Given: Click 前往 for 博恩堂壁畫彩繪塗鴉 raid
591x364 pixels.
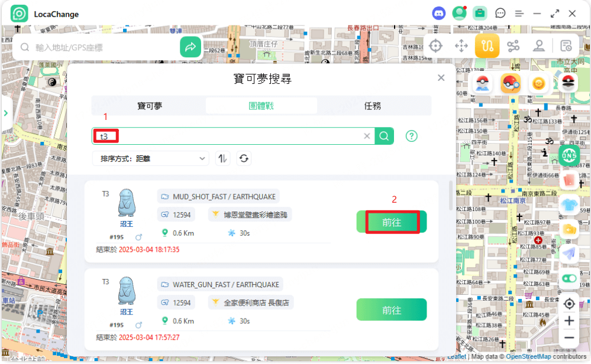Looking at the screenshot, I should [x=392, y=222].
